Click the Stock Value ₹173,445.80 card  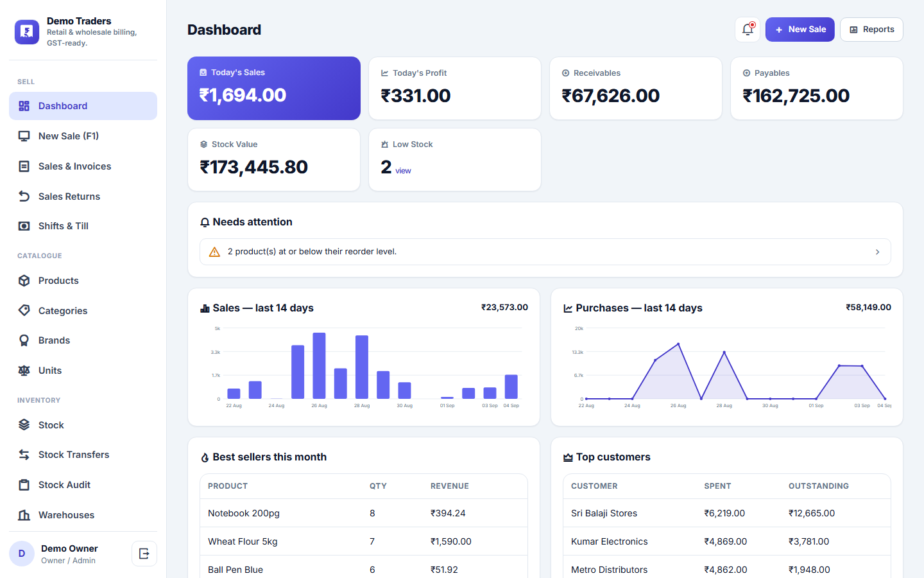coord(274,159)
